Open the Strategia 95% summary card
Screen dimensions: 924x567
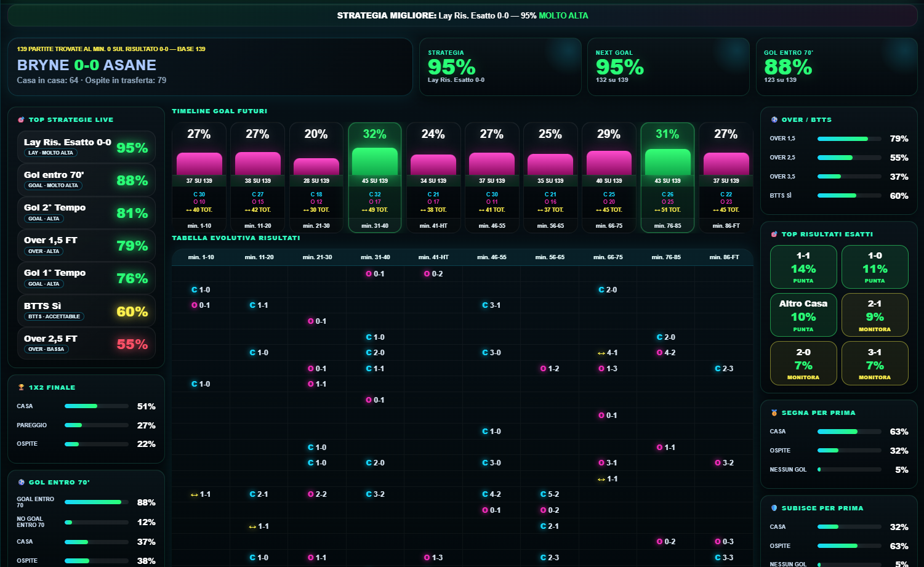pyautogui.click(x=500, y=66)
